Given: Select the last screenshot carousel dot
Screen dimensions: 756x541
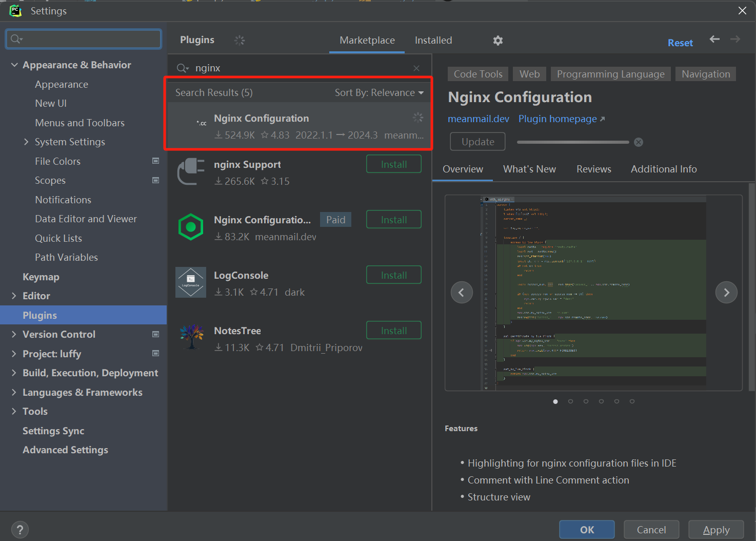Looking at the screenshot, I should point(632,401).
